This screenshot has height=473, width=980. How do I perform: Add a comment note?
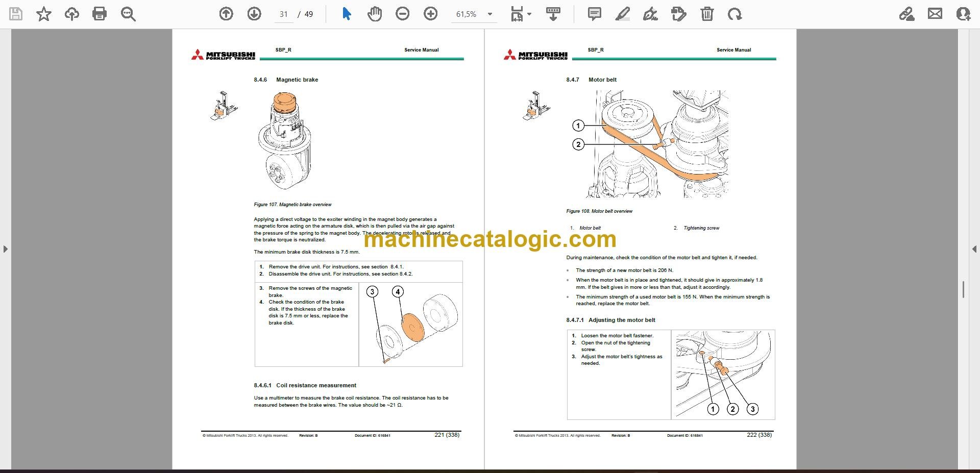[x=595, y=14]
